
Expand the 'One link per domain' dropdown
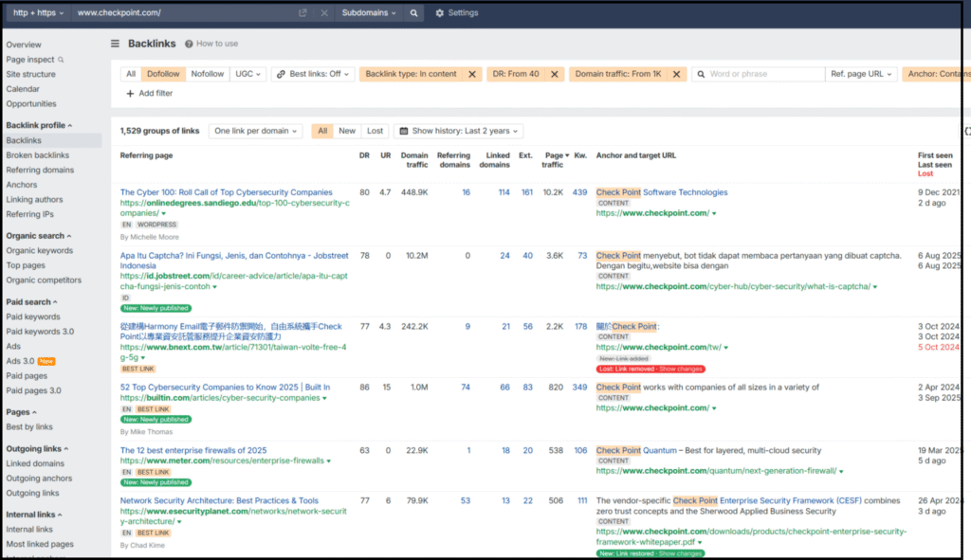(255, 132)
